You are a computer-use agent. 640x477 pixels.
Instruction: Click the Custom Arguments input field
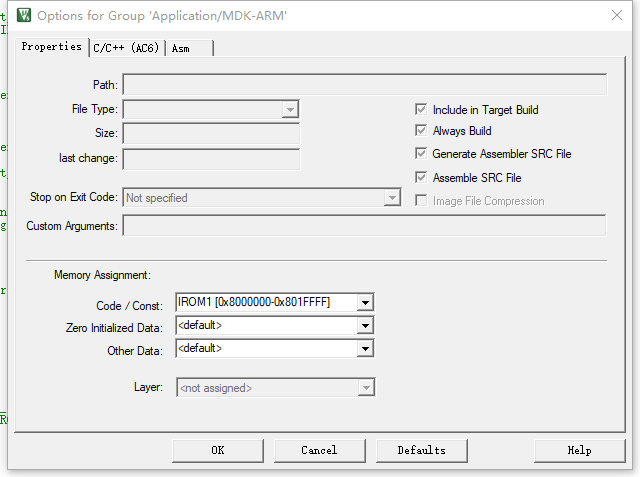364,226
